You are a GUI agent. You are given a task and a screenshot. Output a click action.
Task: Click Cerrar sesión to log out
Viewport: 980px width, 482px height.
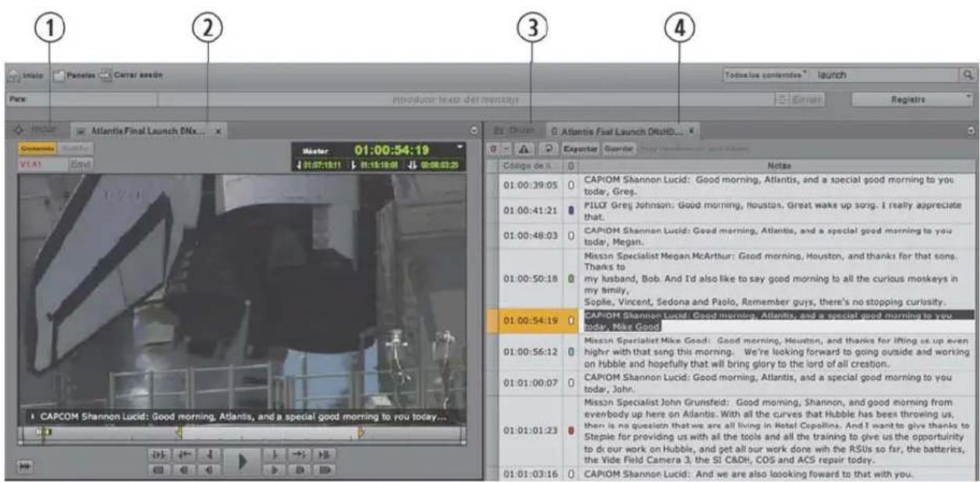click(x=130, y=76)
